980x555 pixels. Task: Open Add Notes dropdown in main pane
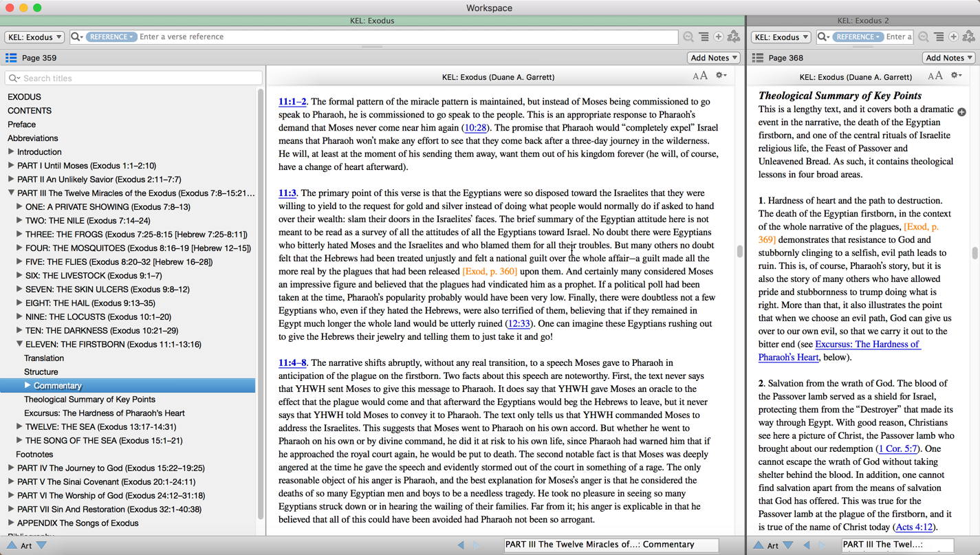[714, 58]
